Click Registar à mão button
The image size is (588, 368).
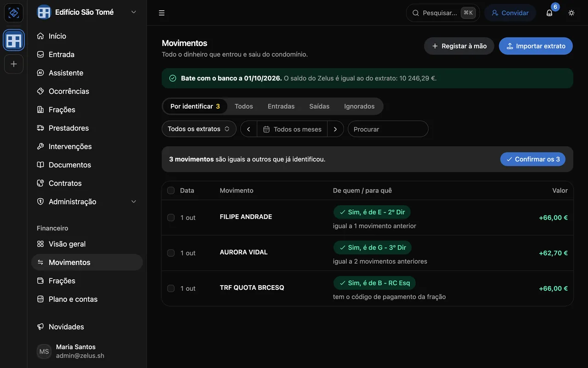tap(459, 46)
